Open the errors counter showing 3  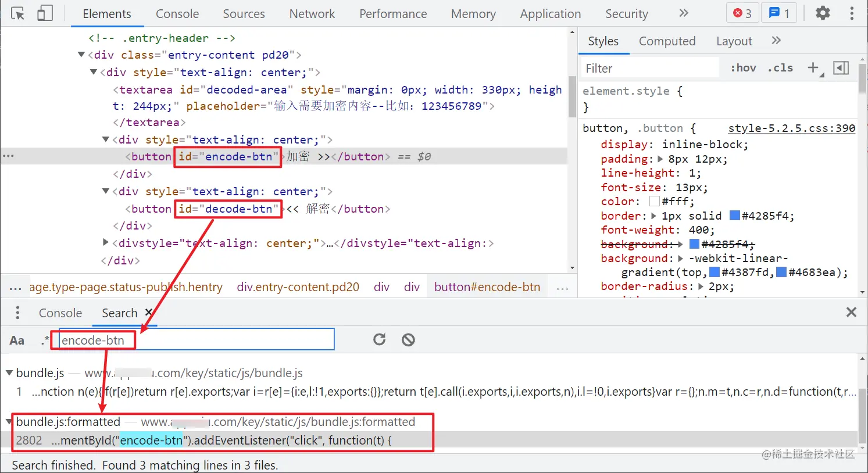click(742, 13)
